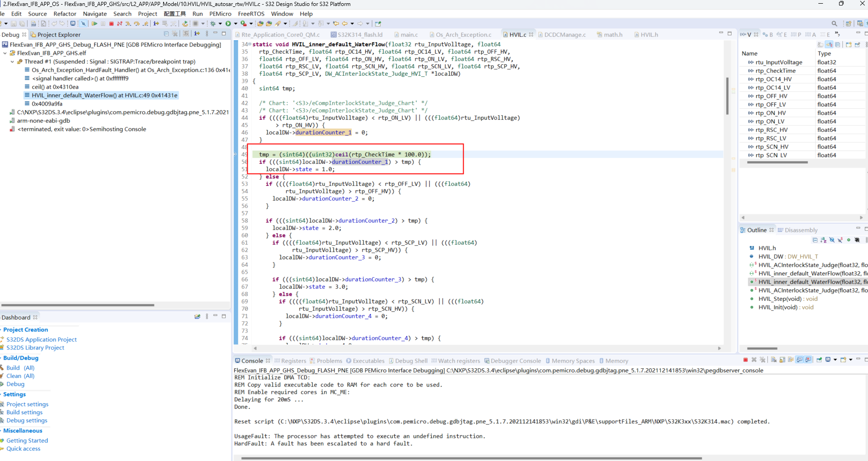Collapse the Thread #1 tree node
The width and height of the screenshot is (868, 461).
(x=12, y=62)
